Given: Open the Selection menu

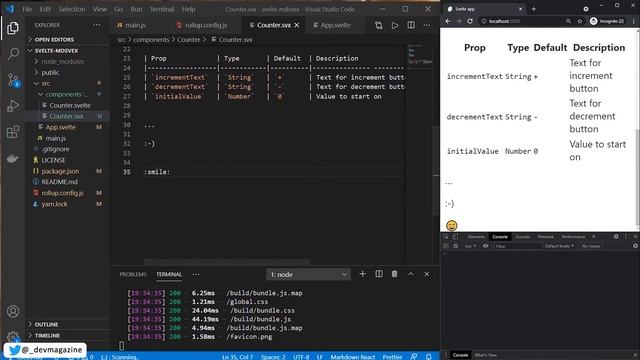Looking at the screenshot, I should tap(72, 9).
